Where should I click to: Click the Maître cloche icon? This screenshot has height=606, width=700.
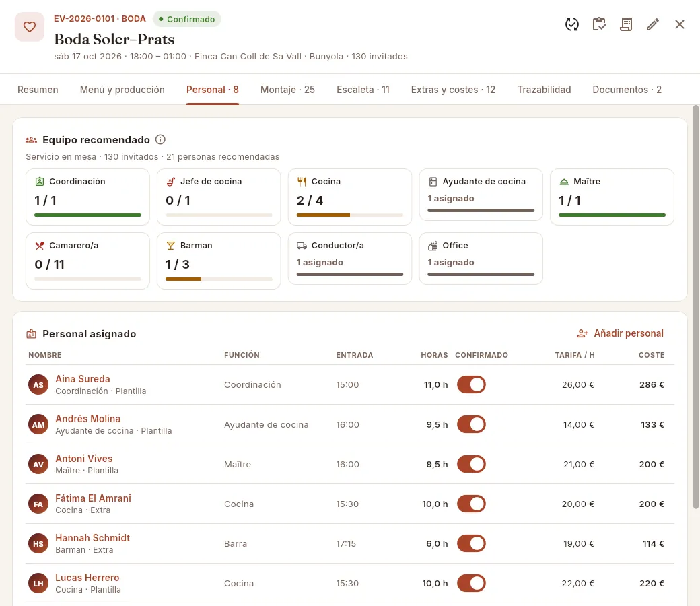(x=564, y=182)
